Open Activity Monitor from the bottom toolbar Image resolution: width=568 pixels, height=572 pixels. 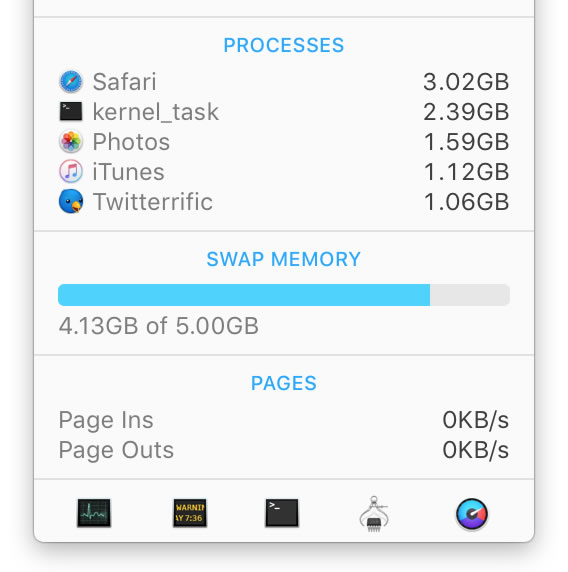(94, 513)
